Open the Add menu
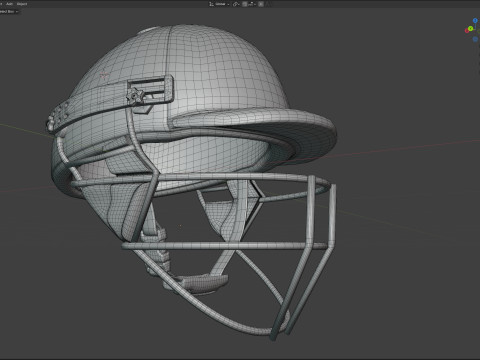Viewport: 480px width, 360px height. tap(9, 4)
